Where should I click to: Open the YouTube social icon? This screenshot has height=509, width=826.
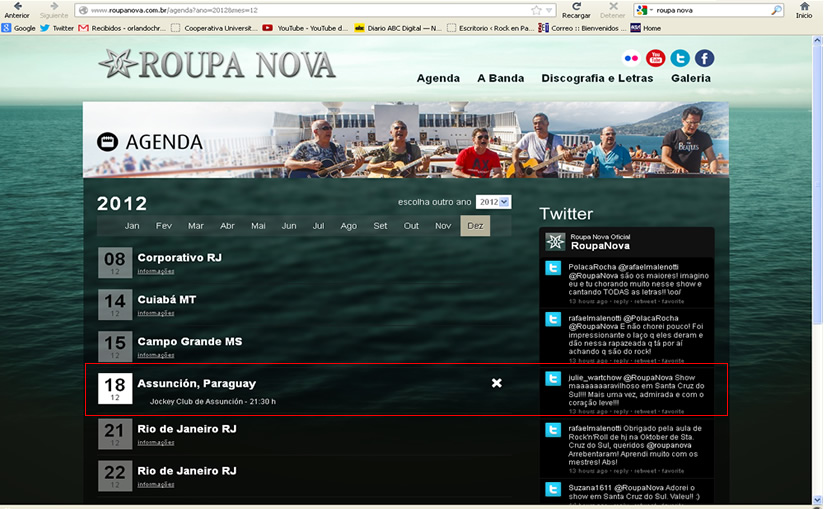click(x=655, y=58)
